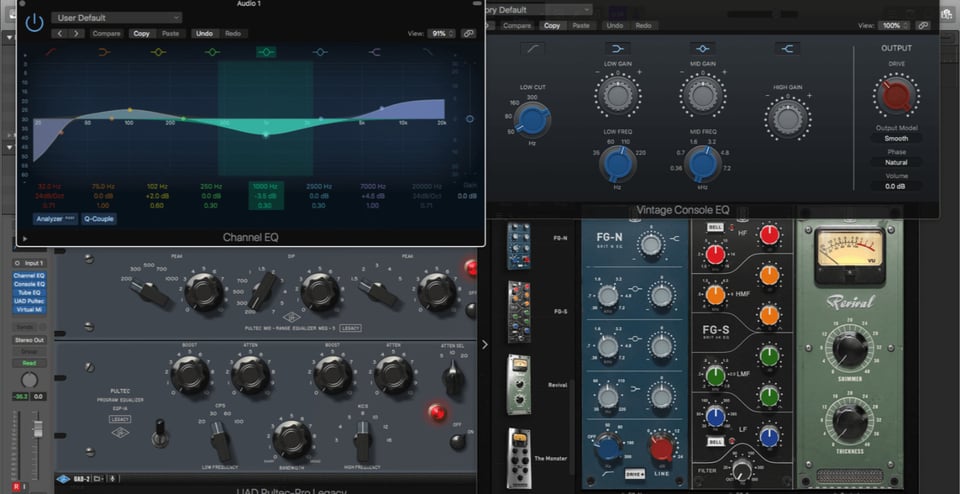Click Compare button in Channel EQ
This screenshot has height=494, width=960.
coord(106,33)
